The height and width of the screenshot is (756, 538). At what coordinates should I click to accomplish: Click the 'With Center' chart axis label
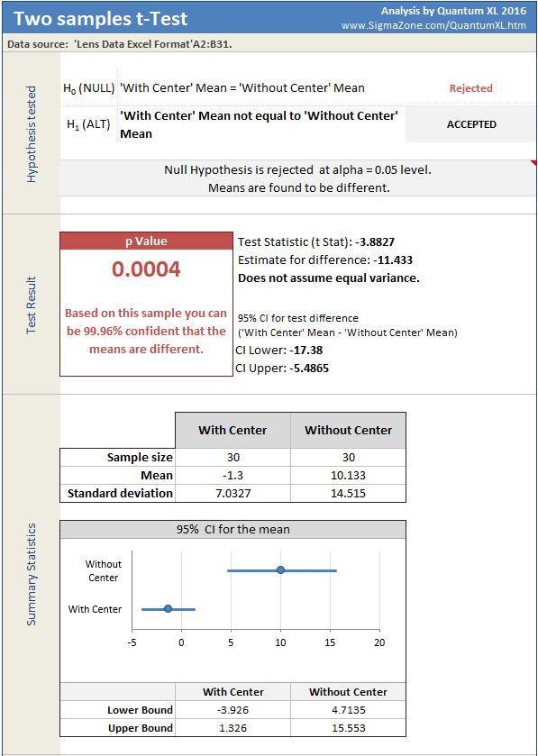click(95, 609)
